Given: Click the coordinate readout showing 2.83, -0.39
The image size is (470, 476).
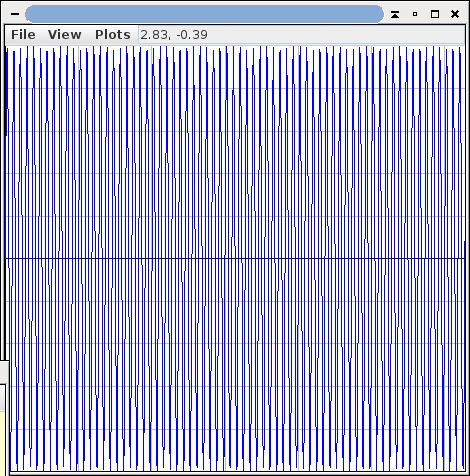Looking at the screenshot, I should tap(174, 35).
